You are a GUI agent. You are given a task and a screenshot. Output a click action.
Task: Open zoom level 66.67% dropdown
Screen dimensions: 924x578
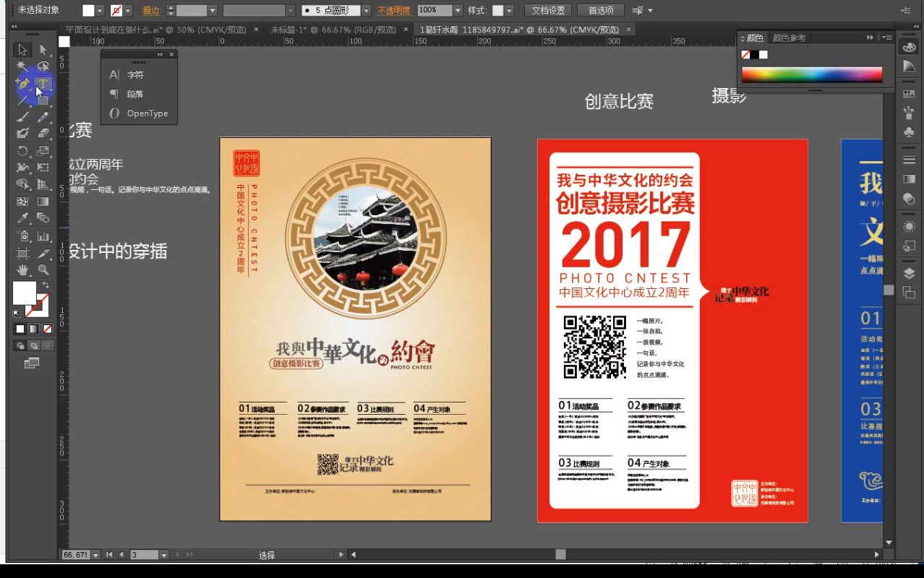pyautogui.click(x=94, y=555)
